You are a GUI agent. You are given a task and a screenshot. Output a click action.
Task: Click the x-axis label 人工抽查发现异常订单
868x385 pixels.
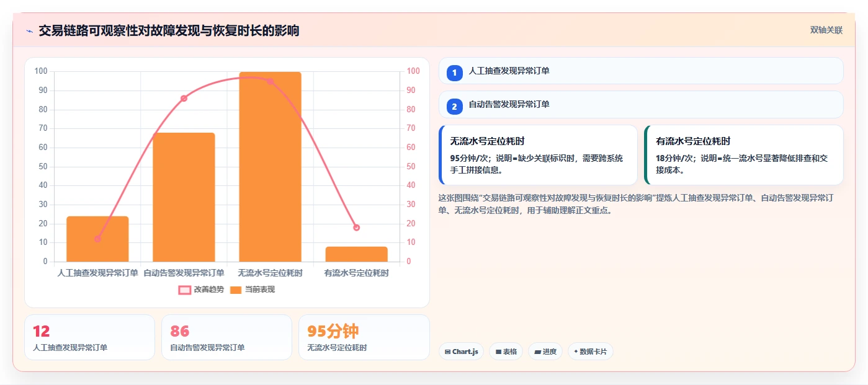click(x=97, y=273)
